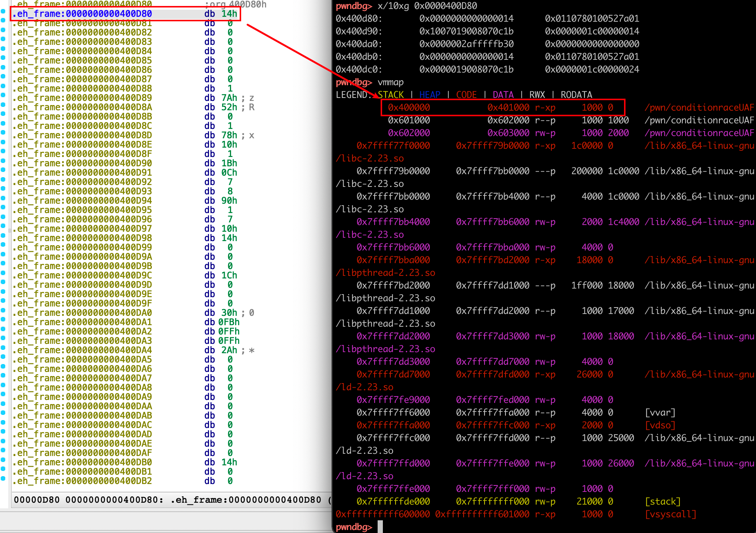Click the 0x7ffff77f0000 libc mapping row

555,146
